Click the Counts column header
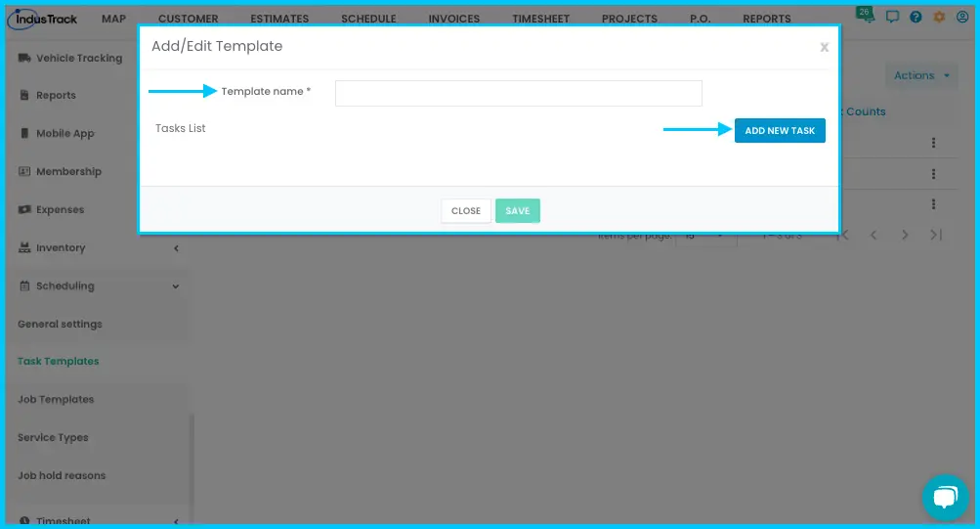Screen dimensions: 980x529 pyautogui.click(x=866, y=111)
